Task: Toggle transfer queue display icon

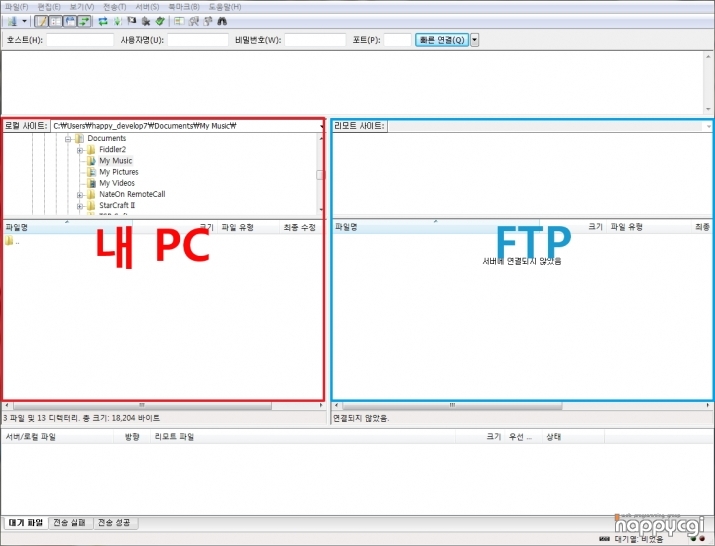Action: click(x=84, y=21)
